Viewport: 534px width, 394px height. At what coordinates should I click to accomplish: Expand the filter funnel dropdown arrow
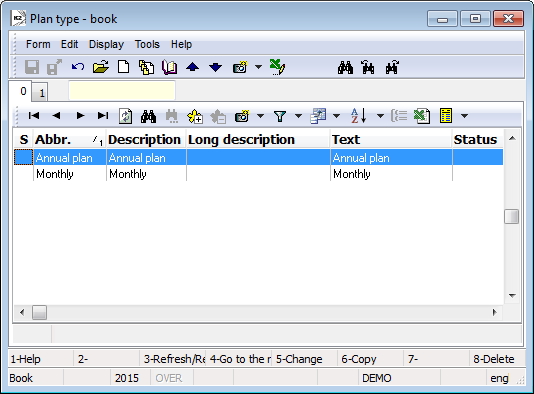[x=298, y=116]
